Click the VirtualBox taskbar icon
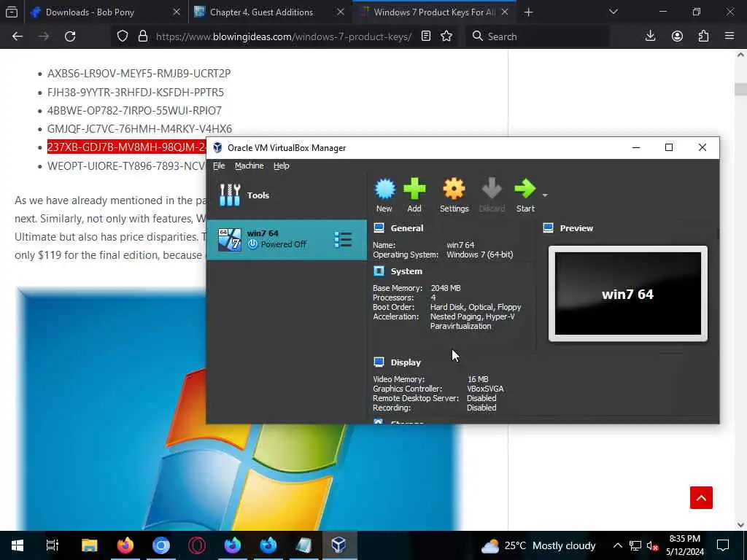The image size is (747, 560). [x=338, y=545]
